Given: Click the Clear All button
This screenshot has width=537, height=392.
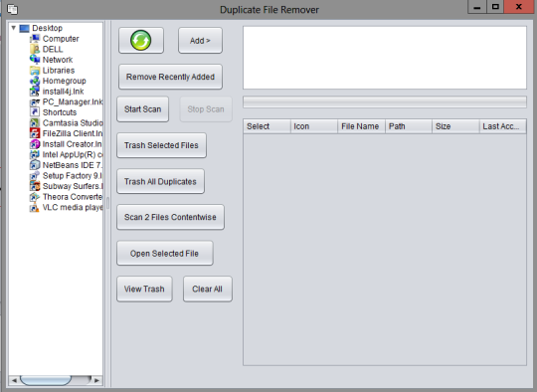Looking at the screenshot, I should coord(207,290).
